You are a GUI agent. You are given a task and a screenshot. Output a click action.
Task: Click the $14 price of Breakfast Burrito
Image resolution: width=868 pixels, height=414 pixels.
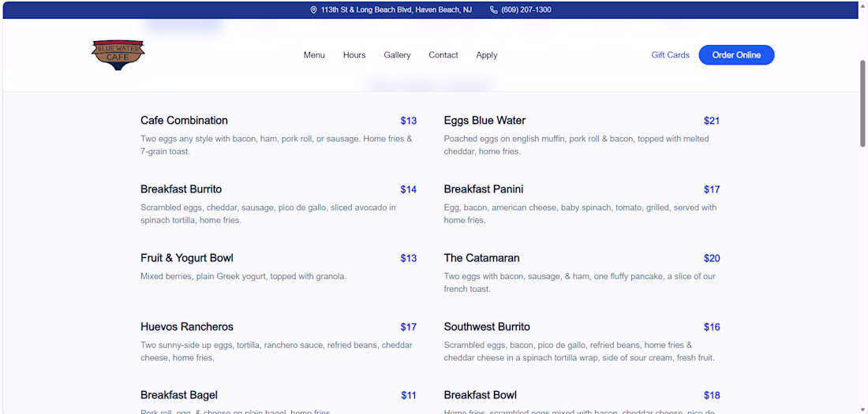pos(409,189)
